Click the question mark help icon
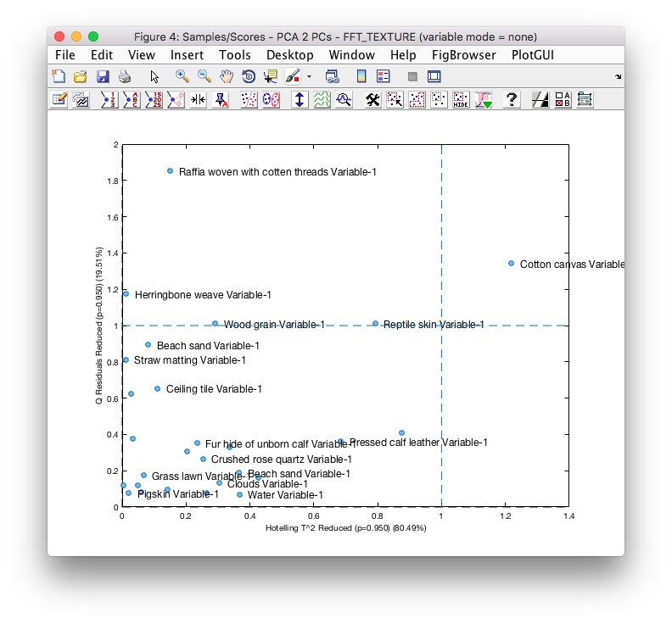This screenshot has width=672, height=624. 511,99
